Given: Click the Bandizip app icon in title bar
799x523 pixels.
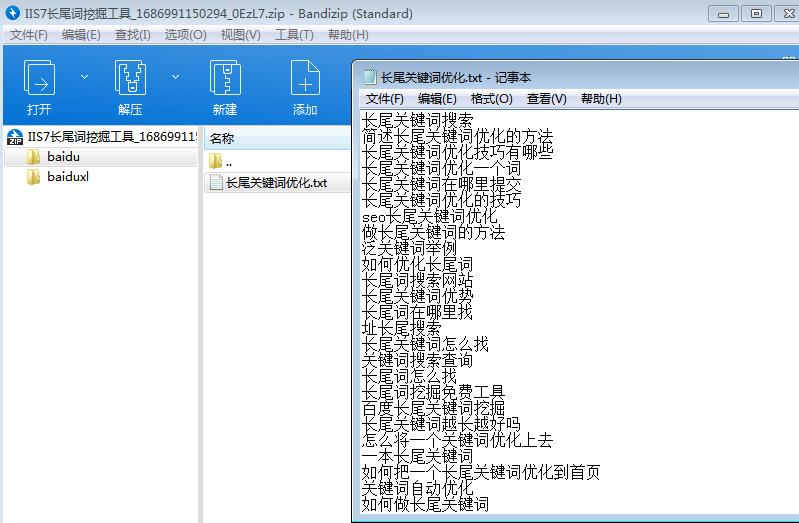Looking at the screenshot, I should [x=12, y=12].
